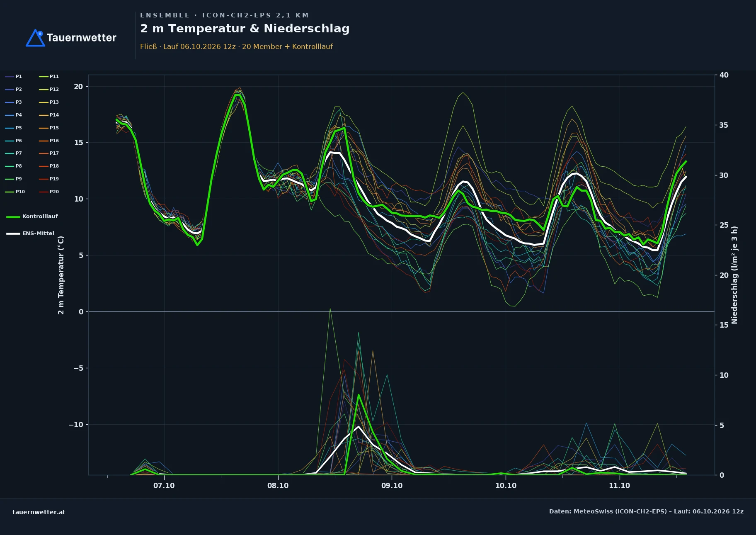Click the 10.10 date label on x-axis
756x535 pixels.
click(506, 486)
